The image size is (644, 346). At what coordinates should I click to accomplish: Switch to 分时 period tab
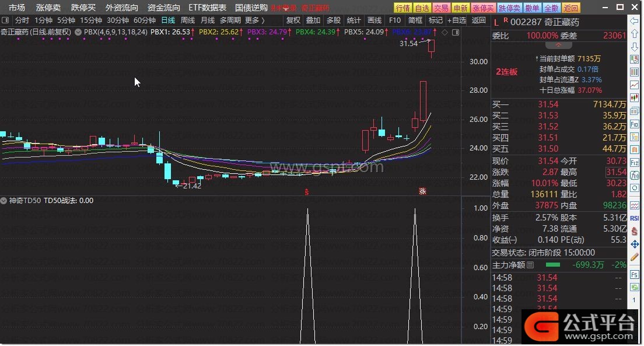click(x=22, y=20)
